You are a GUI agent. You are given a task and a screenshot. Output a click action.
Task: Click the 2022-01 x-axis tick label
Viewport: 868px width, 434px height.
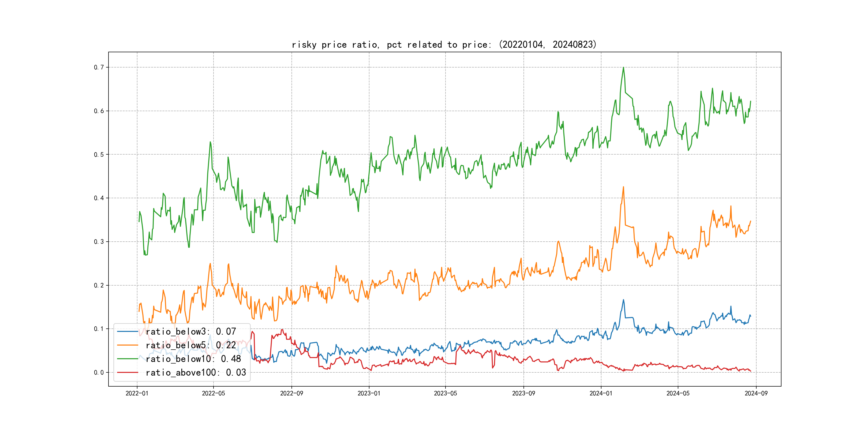click(137, 393)
